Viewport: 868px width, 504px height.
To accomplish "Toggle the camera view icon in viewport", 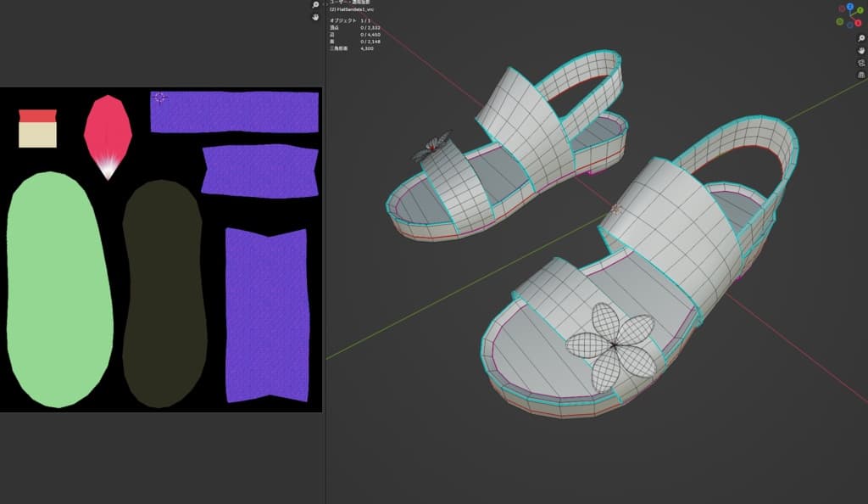I will coord(860,62).
